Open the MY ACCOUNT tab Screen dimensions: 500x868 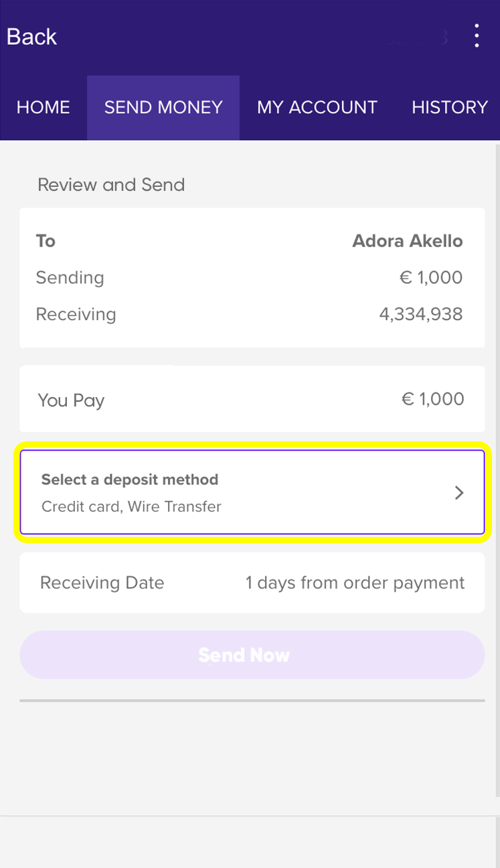coord(317,108)
